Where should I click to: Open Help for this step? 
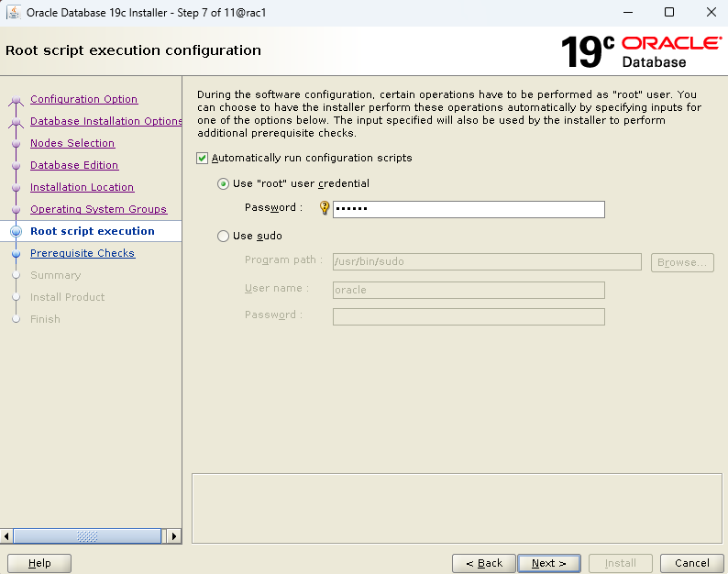pos(39,563)
